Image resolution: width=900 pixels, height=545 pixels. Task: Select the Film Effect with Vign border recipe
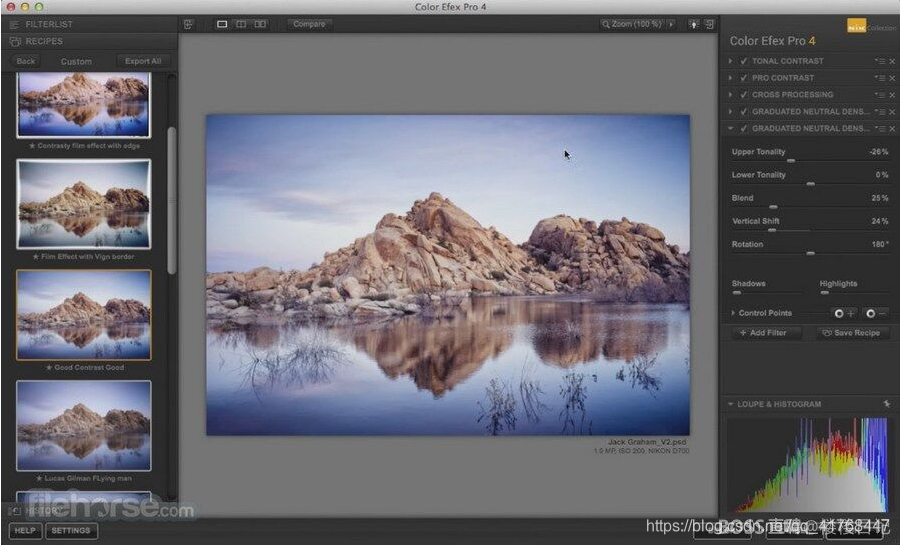point(84,204)
